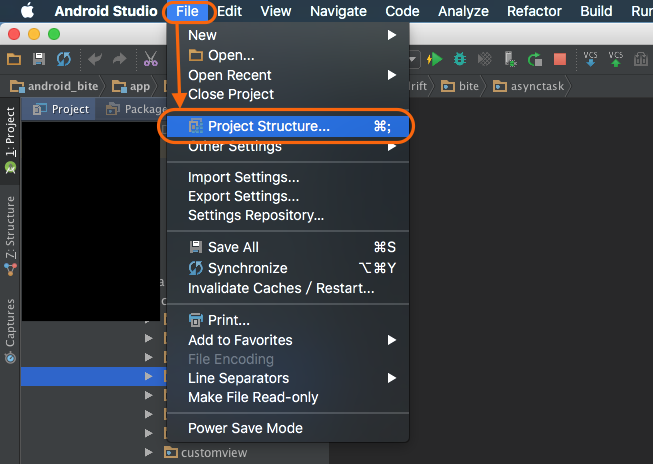Expand the Open Recent submenu
This screenshot has height=464, width=653.
coord(288,75)
